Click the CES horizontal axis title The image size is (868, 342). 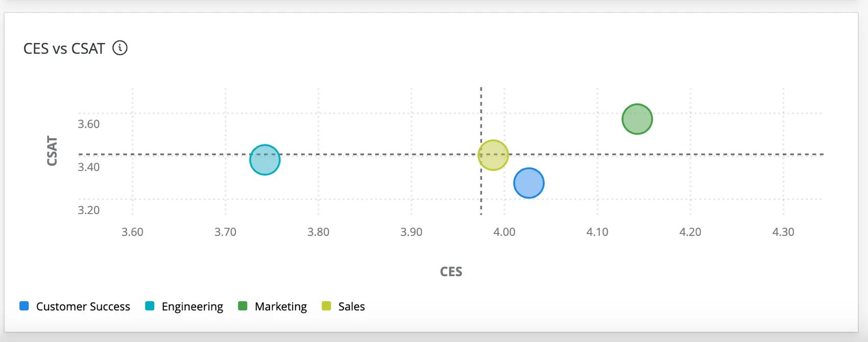tap(451, 272)
